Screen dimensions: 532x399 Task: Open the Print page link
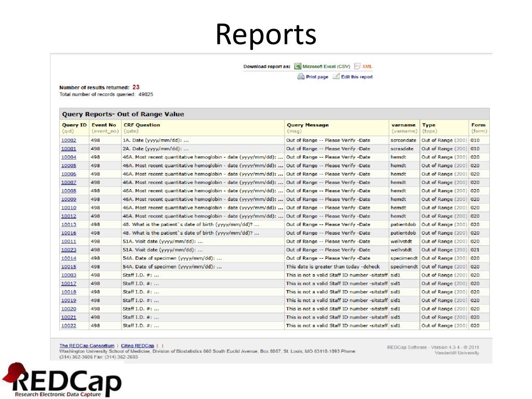317,77
